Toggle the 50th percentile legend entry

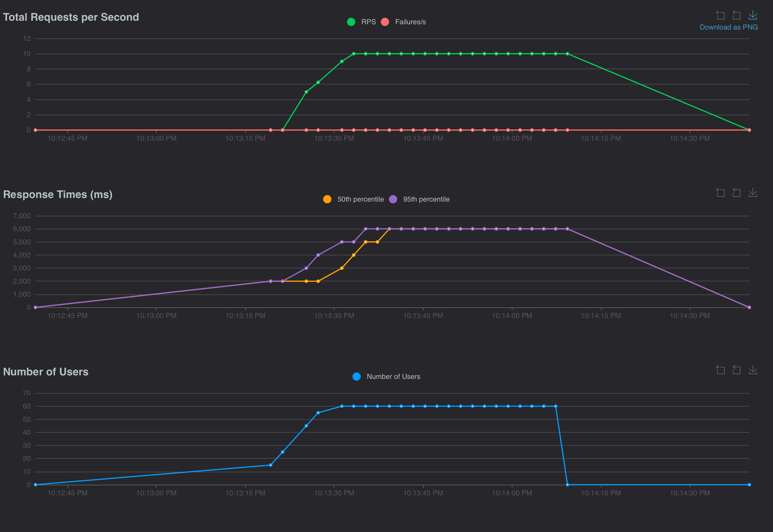[353, 199]
